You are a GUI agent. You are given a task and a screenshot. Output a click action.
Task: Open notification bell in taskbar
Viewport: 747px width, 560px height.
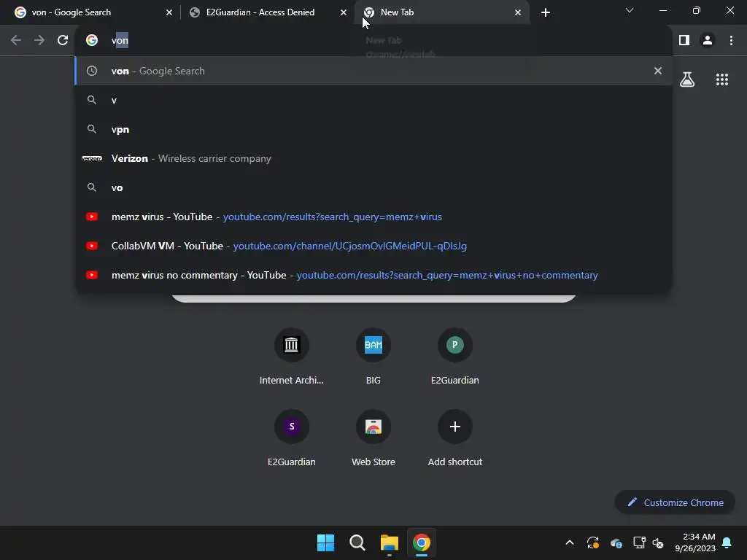click(727, 542)
